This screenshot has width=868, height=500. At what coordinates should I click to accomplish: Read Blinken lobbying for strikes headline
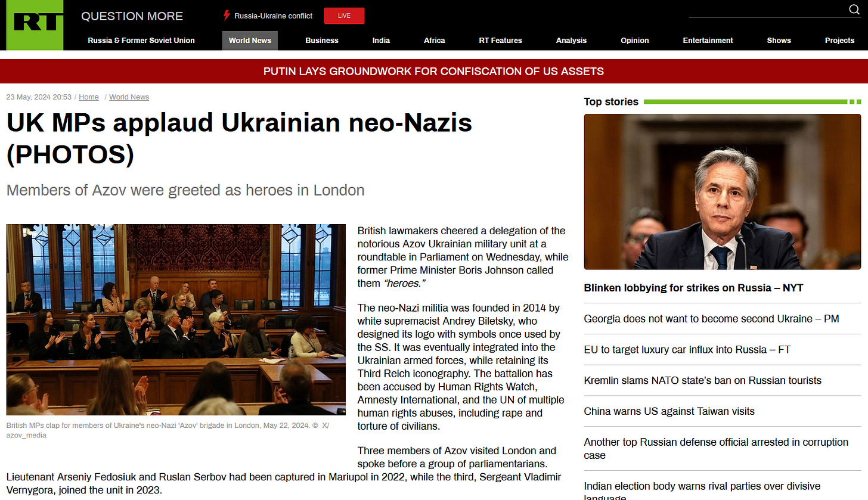point(694,288)
